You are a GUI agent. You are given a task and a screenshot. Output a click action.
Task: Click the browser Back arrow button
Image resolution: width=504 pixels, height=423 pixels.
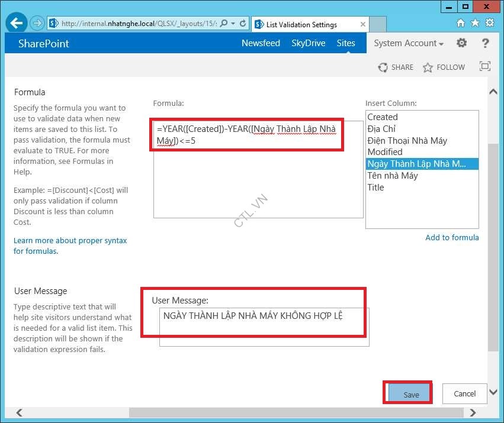point(17,24)
